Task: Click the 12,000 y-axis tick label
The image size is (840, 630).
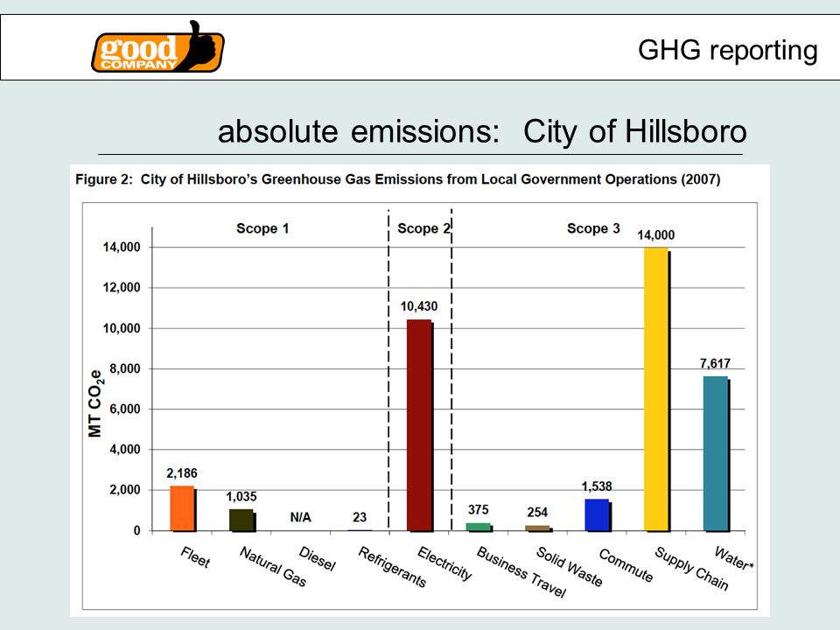Action: (122, 288)
